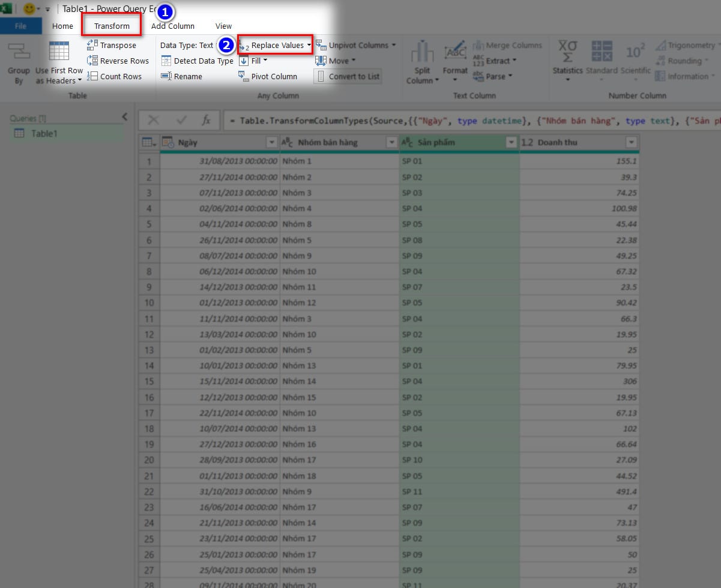
Task: Click the Count Rows icon
Action: tap(92, 76)
